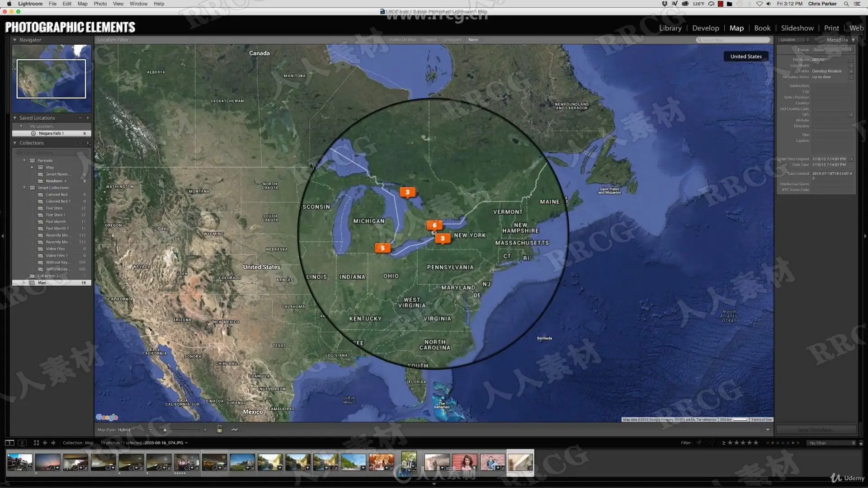Open second window display button 2
868x488 pixels.
(22, 443)
